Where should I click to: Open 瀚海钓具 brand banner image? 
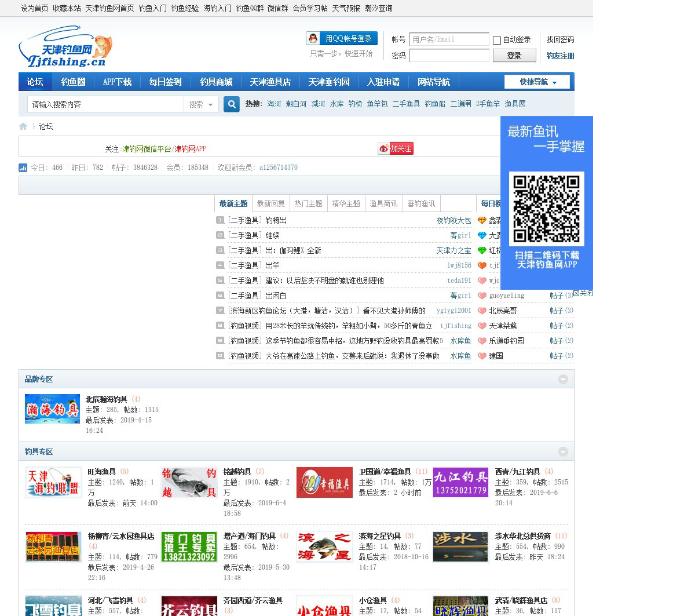52,409
